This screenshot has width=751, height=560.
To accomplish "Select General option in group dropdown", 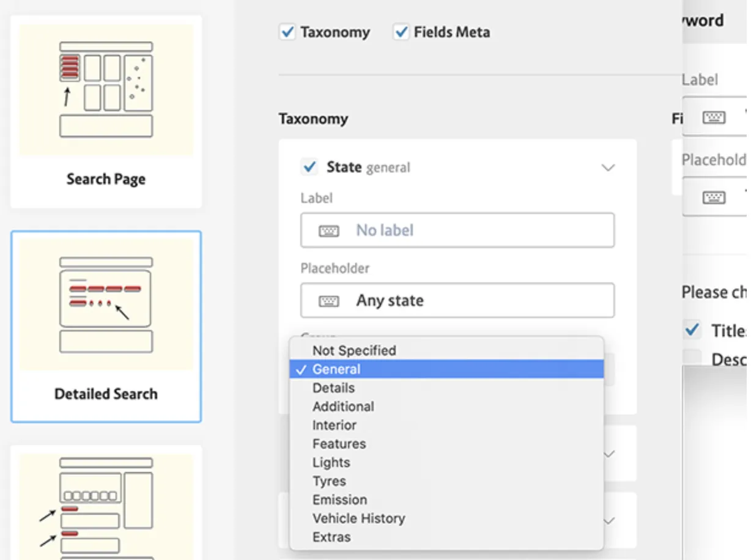I will (446, 369).
